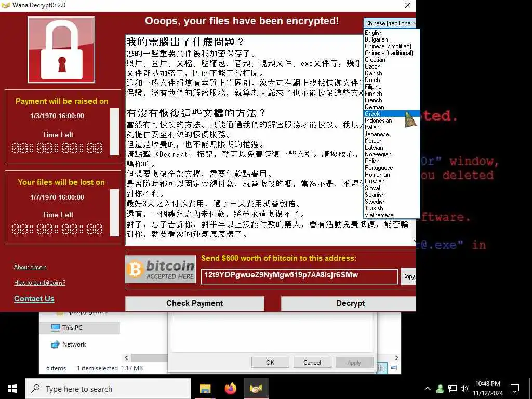Open the notification center icon
Image resolution: width=532 pixels, height=399 pixels.
tap(515, 389)
